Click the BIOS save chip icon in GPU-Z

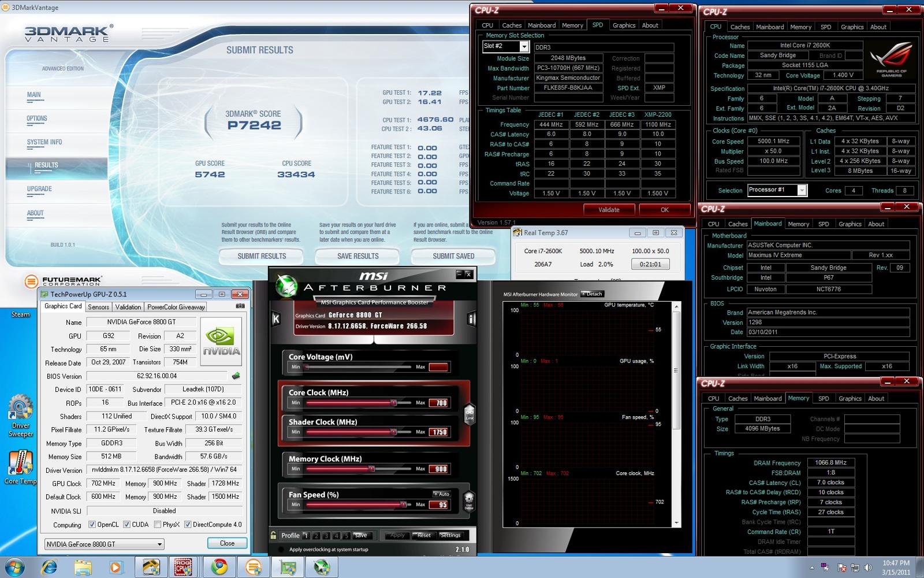236,376
